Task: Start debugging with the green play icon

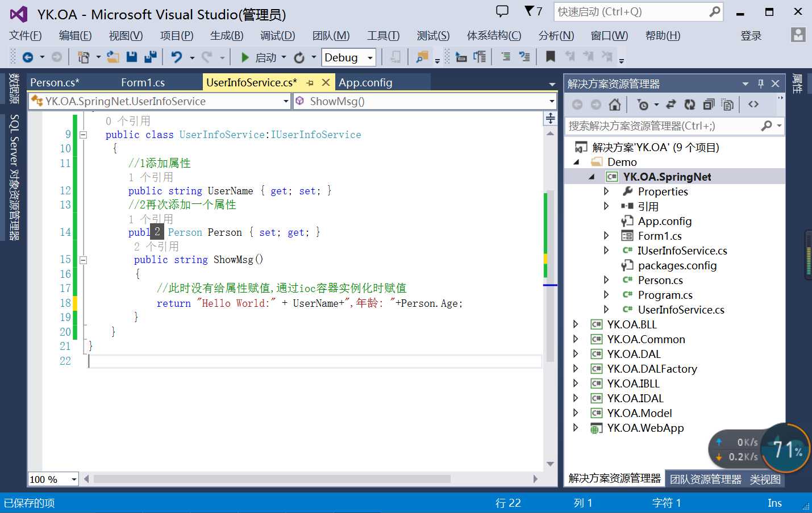Action: (x=245, y=57)
